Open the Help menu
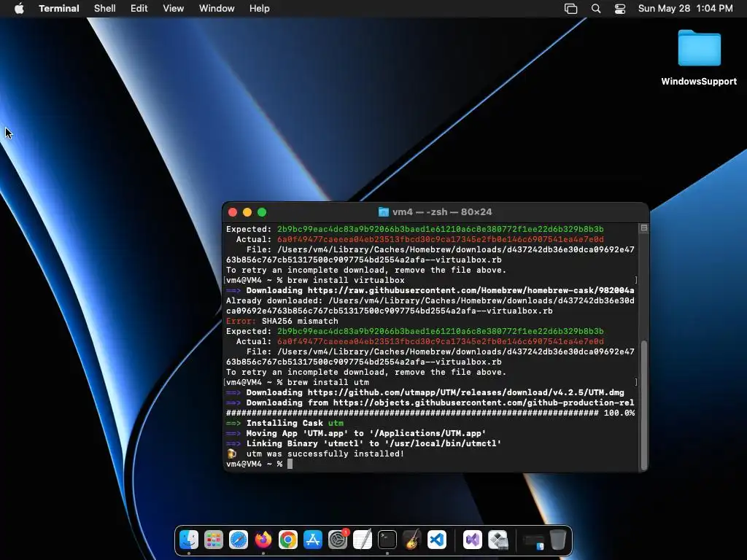 tap(259, 9)
